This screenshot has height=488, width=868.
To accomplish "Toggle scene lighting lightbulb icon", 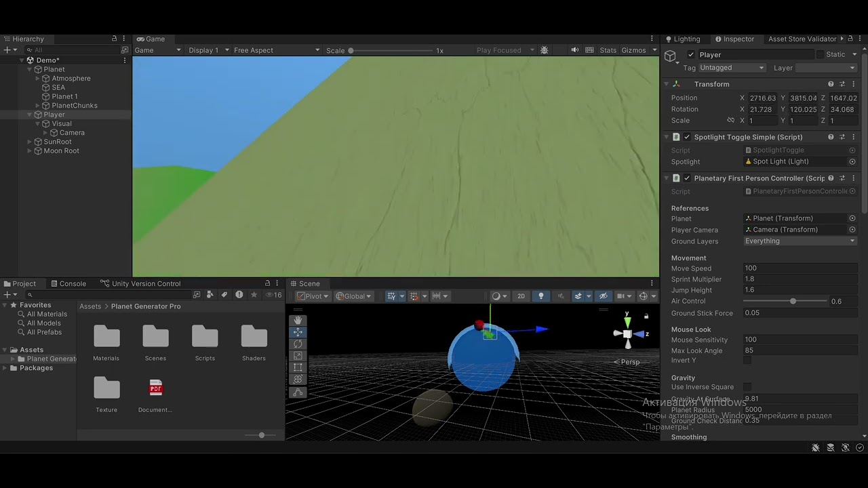I will coord(540,296).
